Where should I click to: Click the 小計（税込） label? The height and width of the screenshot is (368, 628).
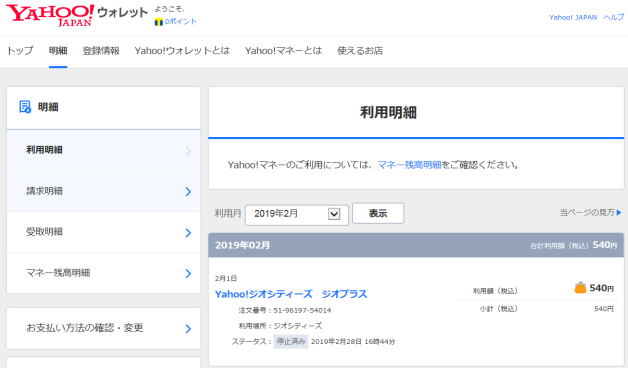click(499, 309)
